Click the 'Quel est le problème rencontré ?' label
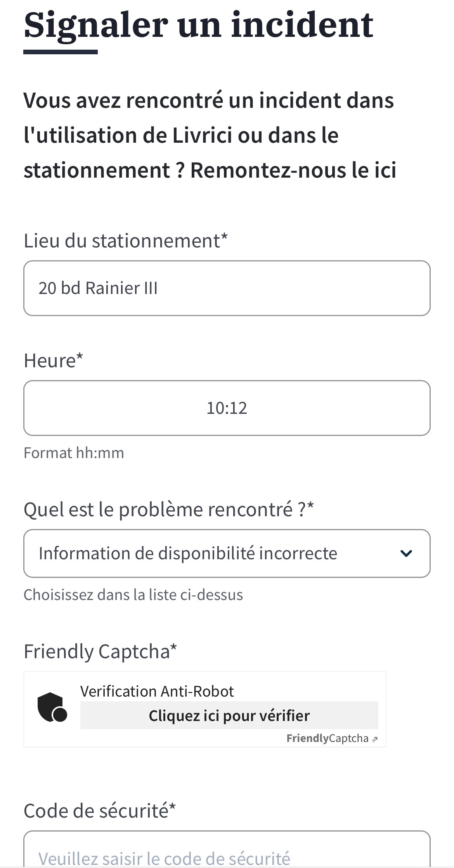 (169, 510)
